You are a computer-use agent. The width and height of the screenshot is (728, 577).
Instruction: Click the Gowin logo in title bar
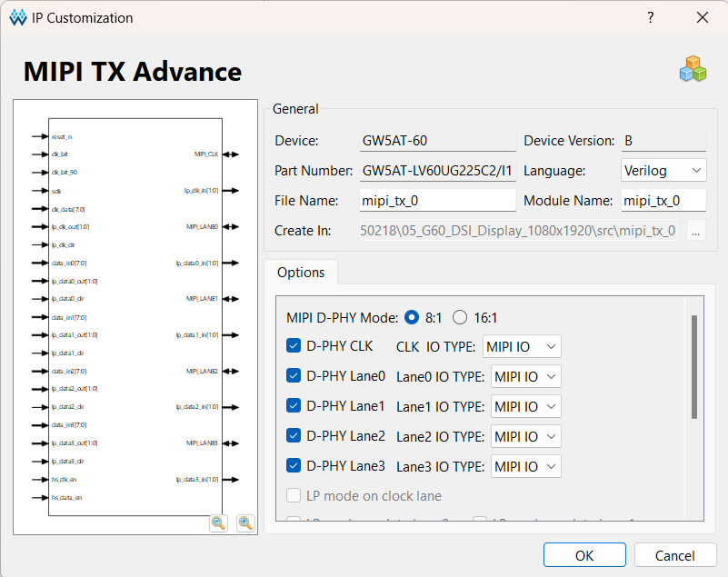18,17
